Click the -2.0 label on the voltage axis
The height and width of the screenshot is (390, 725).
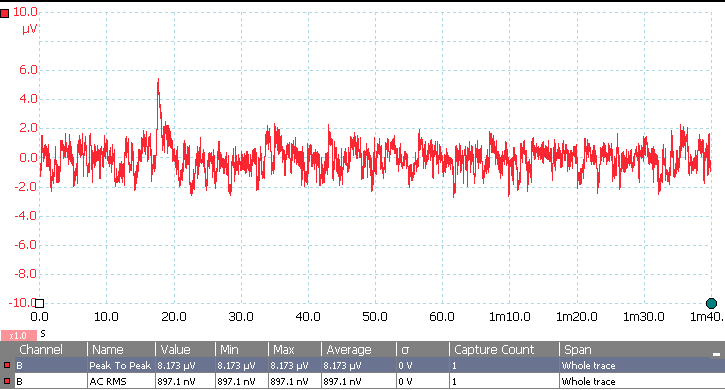26,186
